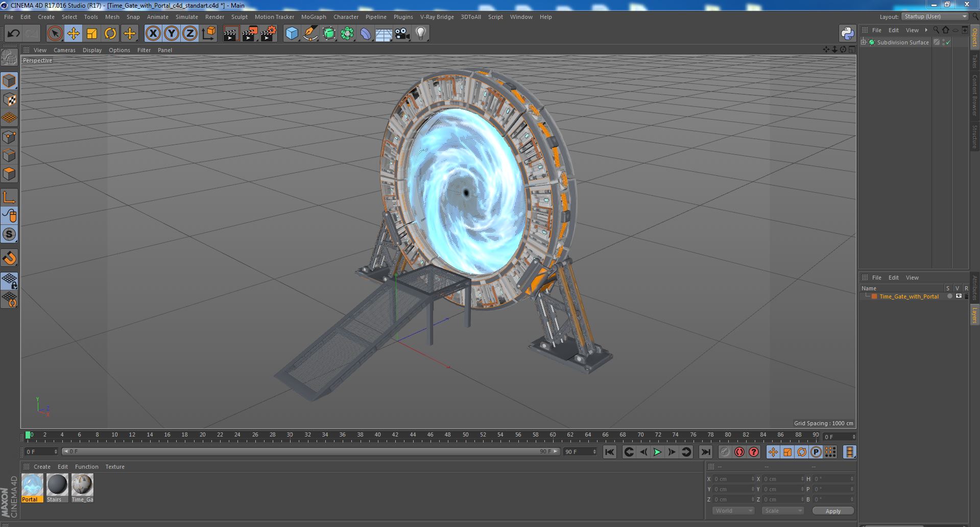This screenshot has width=980, height=527.
Task: Activate the Rotate tool
Action: [x=110, y=34]
